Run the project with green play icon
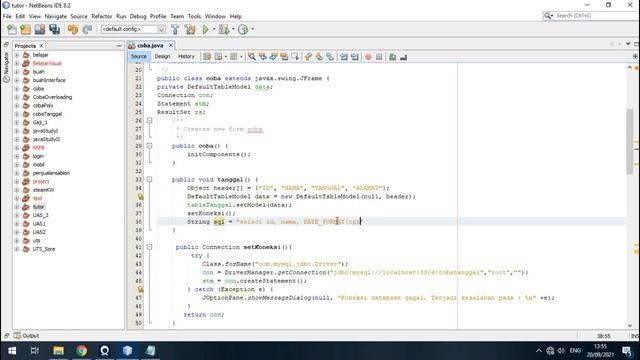Image resolution: width=640 pixels, height=360 pixels. [205, 29]
